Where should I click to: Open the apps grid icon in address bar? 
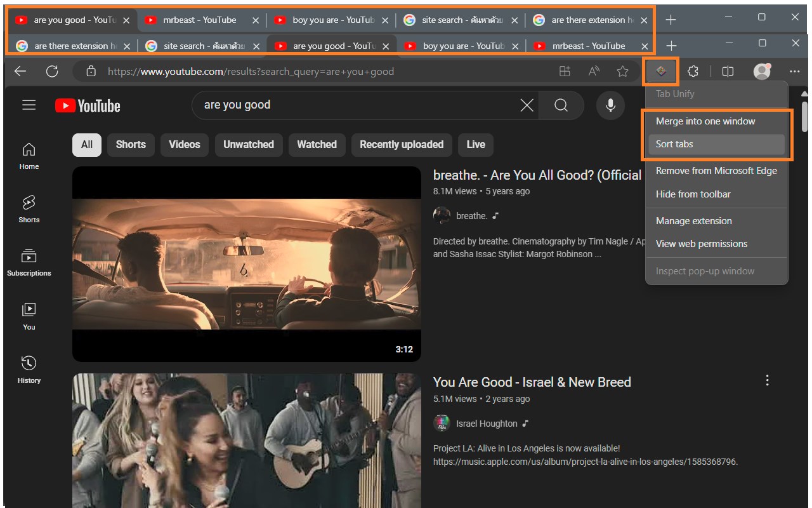coord(565,71)
